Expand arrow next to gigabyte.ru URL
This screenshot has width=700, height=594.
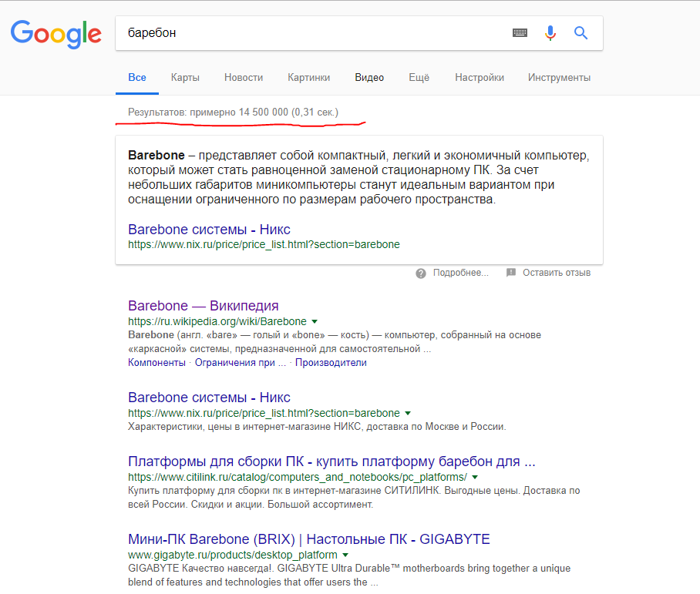[x=345, y=555]
